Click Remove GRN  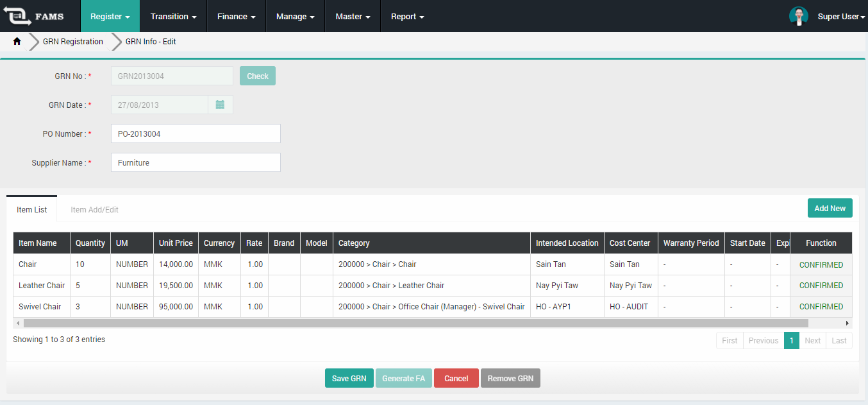click(x=510, y=378)
